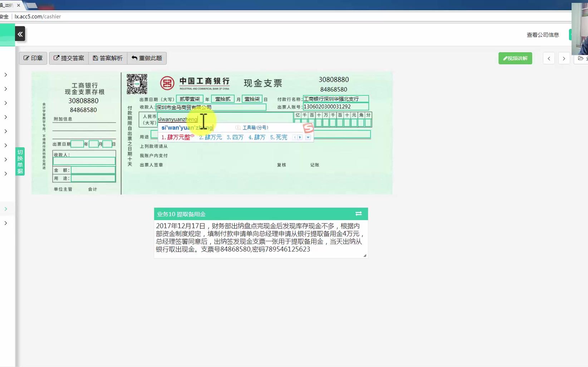Close the current browser tab
The width and height of the screenshot is (588, 367).
pyautogui.click(x=19, y=5)
